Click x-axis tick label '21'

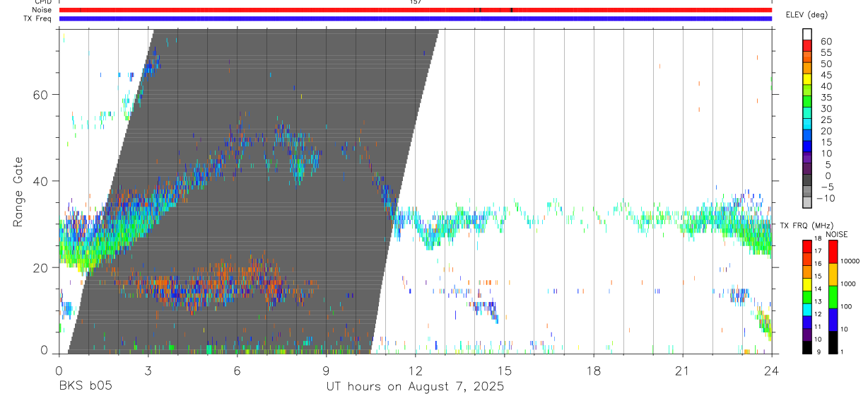682,371
